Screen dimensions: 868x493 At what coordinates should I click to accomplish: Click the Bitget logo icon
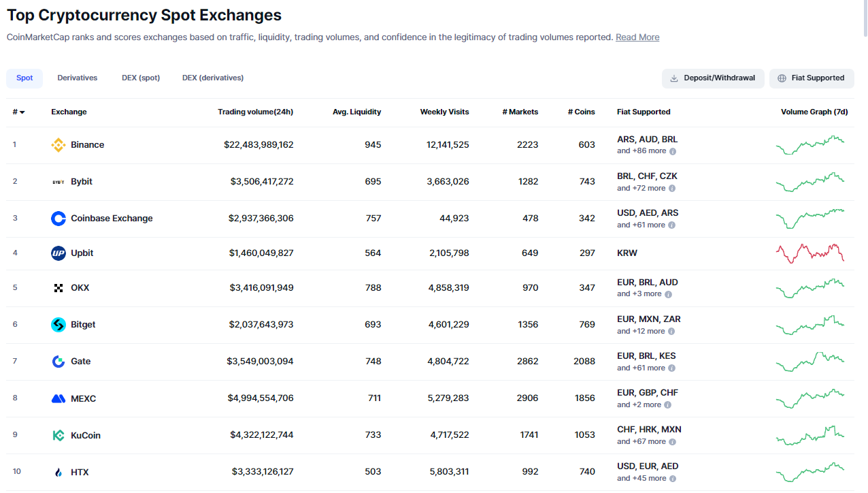tap(59, 325)
